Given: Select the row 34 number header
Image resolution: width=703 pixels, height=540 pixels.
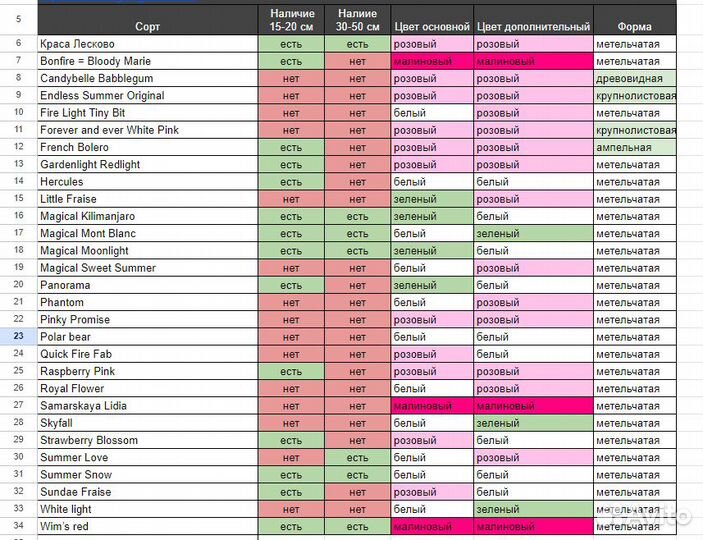Looking at the screenshot, I should click(19, 527).
